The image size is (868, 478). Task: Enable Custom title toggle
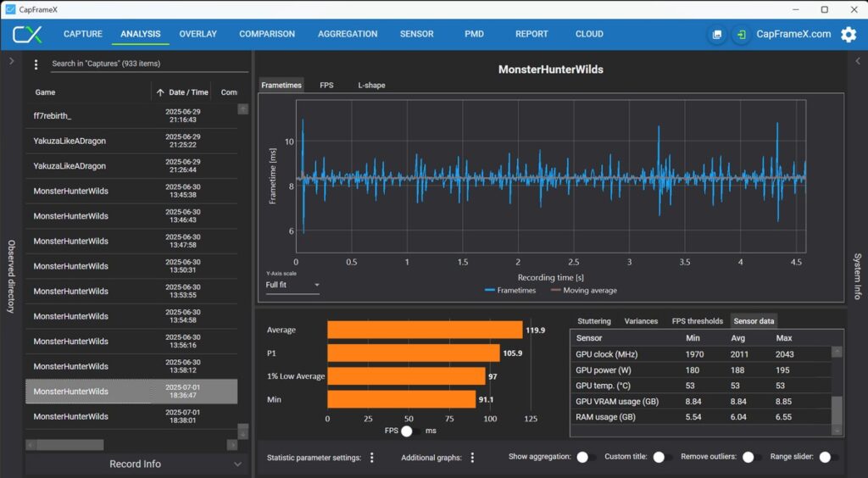[x=662, y=457]
